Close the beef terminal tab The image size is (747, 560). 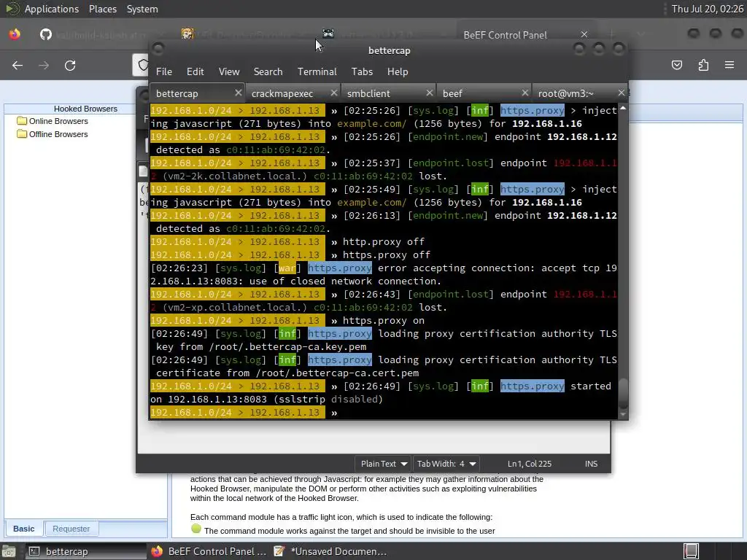pos(525,93)
